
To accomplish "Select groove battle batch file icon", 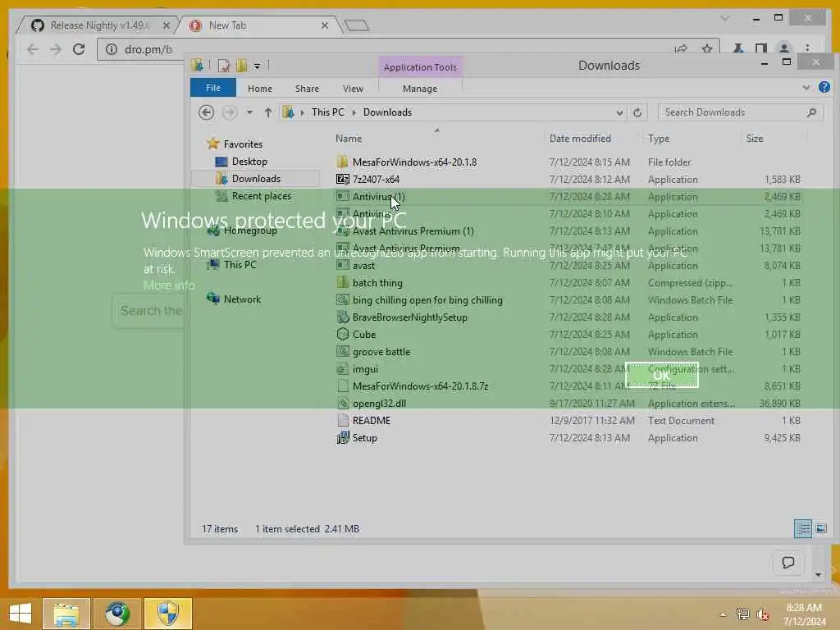I will click(x=343, y=351).
